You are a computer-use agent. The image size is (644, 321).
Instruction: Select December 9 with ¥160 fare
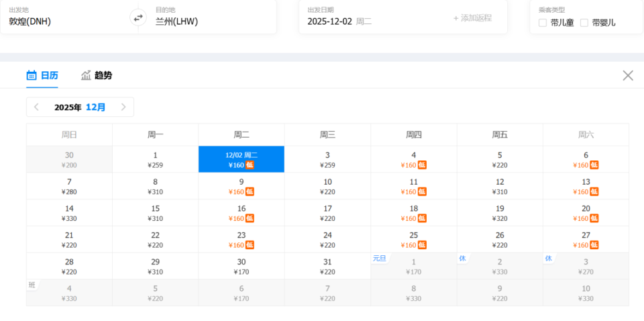click(241, 186)
